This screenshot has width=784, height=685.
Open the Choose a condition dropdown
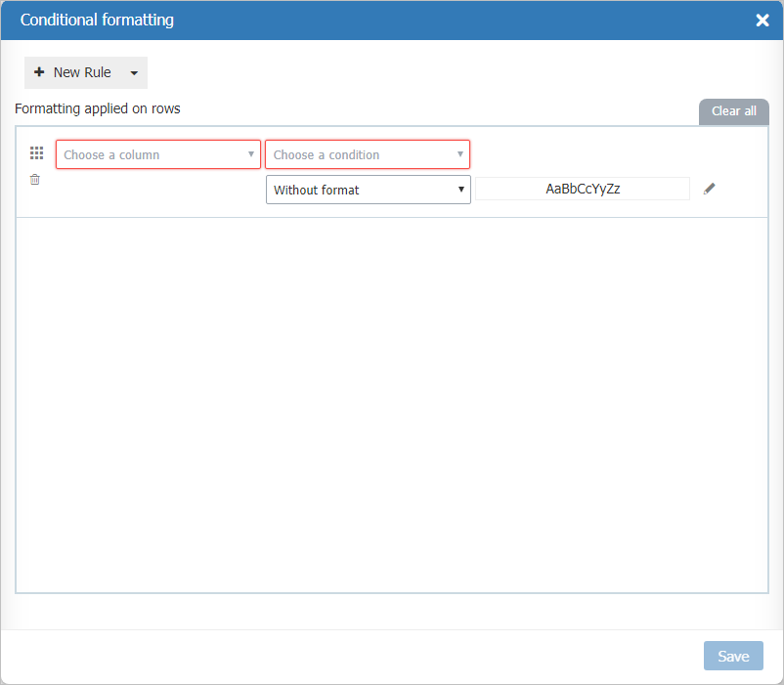(360, 154)
